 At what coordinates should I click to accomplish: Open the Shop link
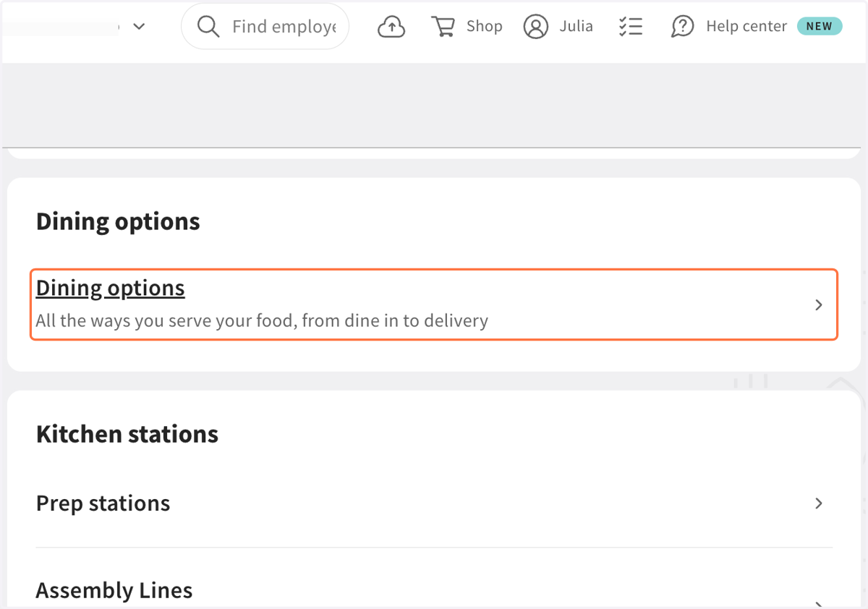coord(484,27)
